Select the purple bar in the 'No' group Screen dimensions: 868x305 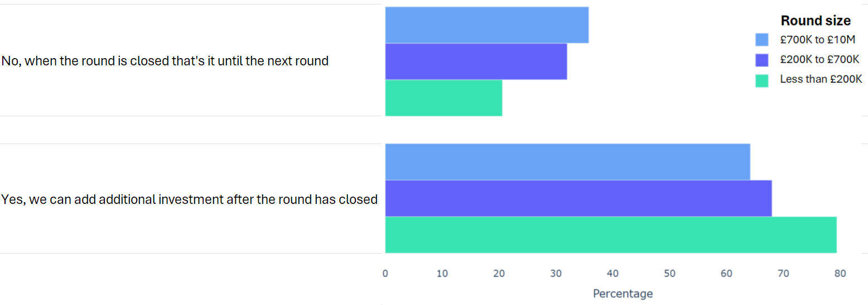476,61
